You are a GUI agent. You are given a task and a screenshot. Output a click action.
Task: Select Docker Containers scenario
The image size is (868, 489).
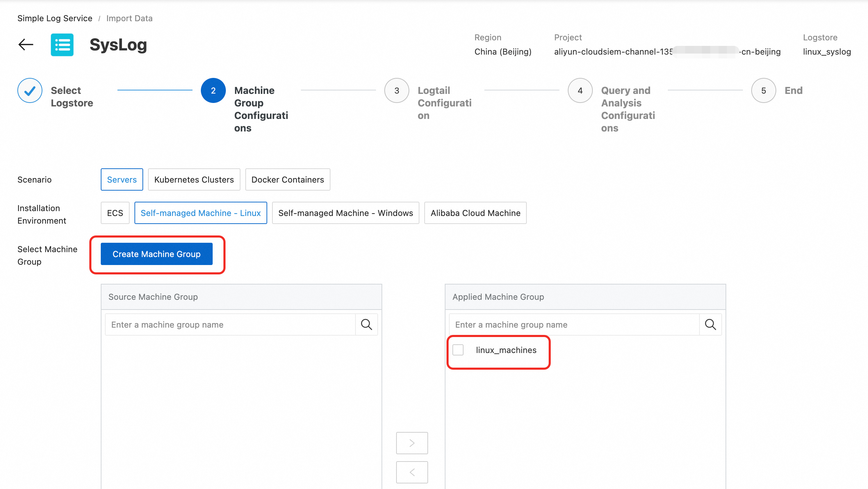click(288, 179)
